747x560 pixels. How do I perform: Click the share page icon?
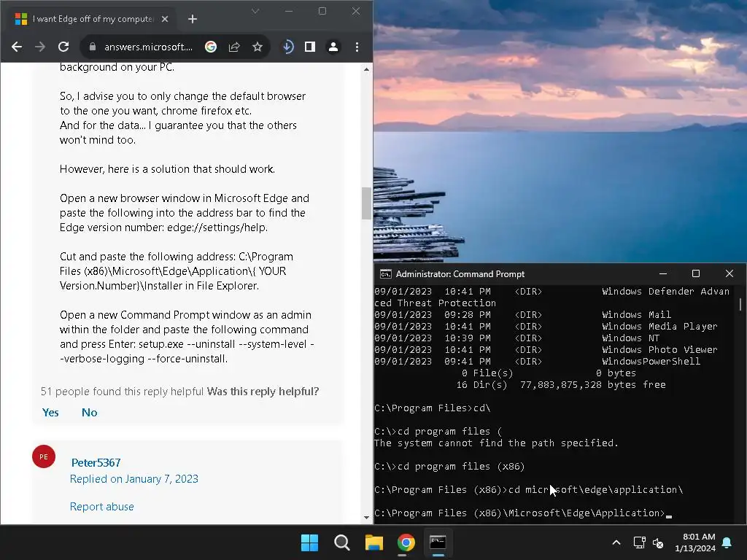click(x=234, y=47)
